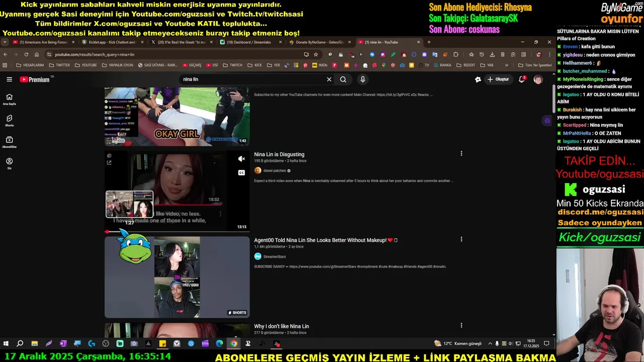Open File Explorer from the taskbar
The width and height of the screenshot is (644, 362).
tap(34, 343)
